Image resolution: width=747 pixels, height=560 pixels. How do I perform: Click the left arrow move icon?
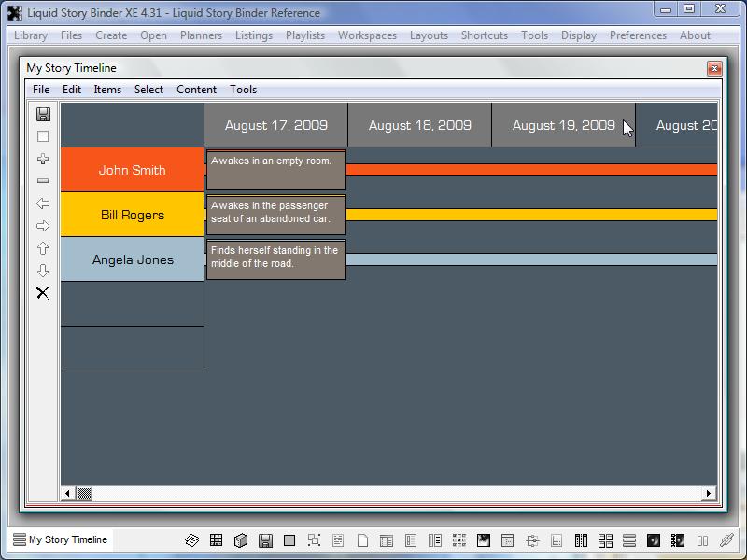point(43,203)
